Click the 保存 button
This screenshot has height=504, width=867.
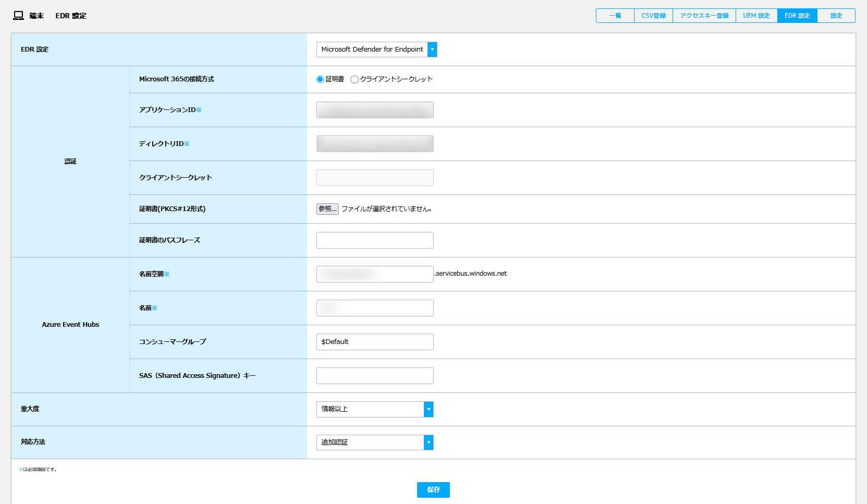coord(433,490)
